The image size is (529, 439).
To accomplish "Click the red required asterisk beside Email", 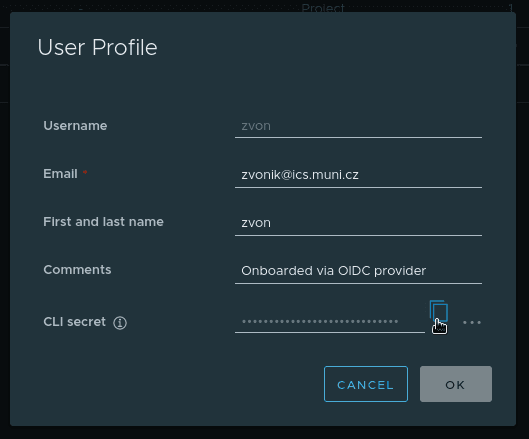I will [x=85, y=172].
